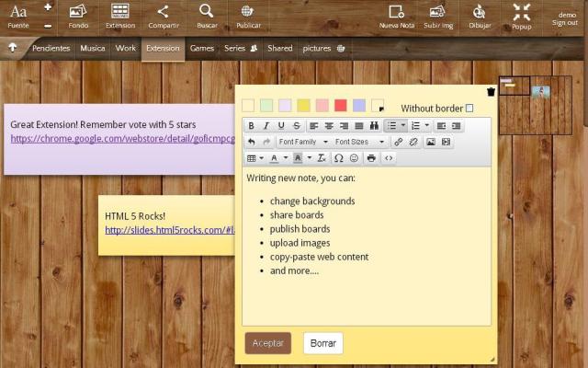Switch to the Series board tab
The height and width of the screenshot is (368, 588).
point(241,48)
